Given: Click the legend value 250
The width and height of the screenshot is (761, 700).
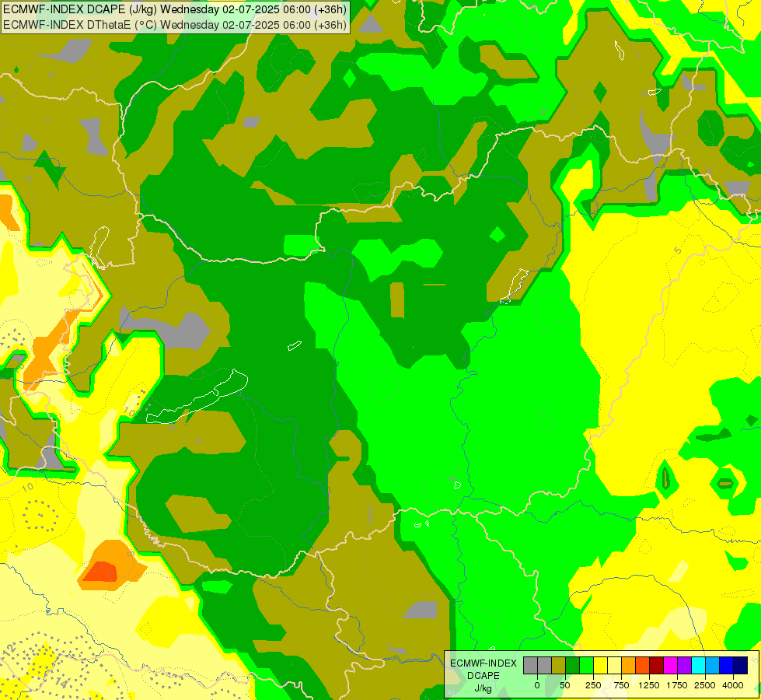Looking at the screenshot, I should click(593, 685).
